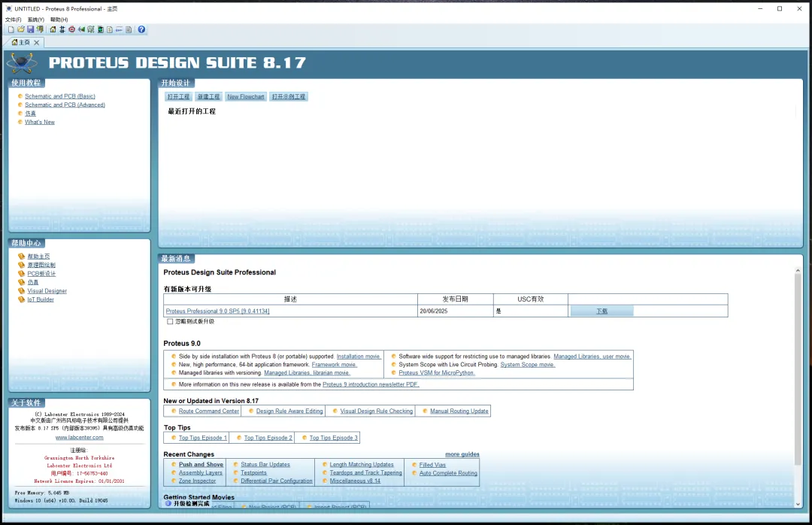Image resolution: width=812 pixels, height=525 pixels.
Task: Open the Project Notes toolbar icon
Action: 129,29
